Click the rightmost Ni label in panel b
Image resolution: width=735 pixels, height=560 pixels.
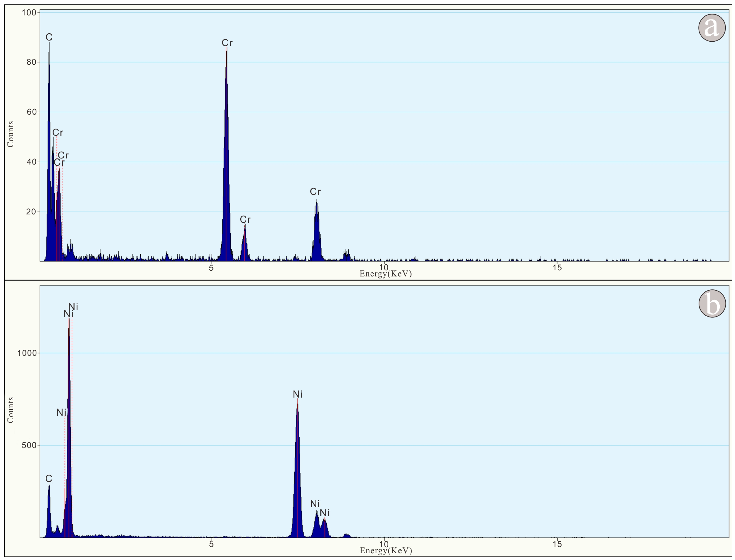click(x=324, y=513)
